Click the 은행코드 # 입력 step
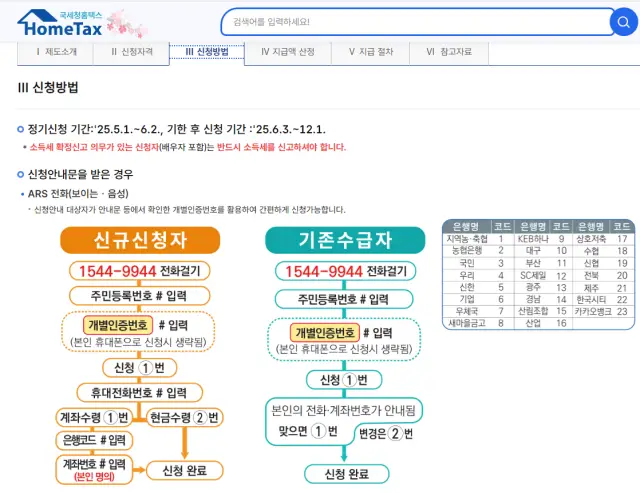 pos(94,440)
